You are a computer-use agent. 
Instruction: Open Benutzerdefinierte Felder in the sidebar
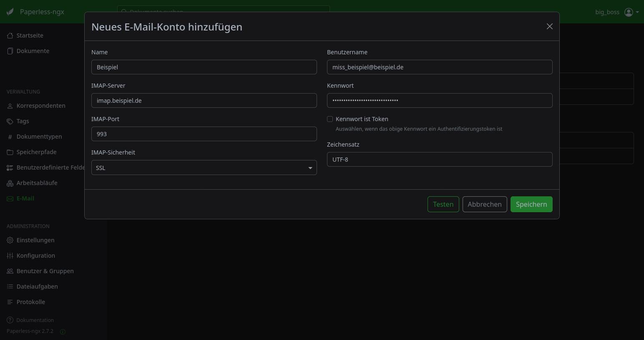(x=50, y=167)
